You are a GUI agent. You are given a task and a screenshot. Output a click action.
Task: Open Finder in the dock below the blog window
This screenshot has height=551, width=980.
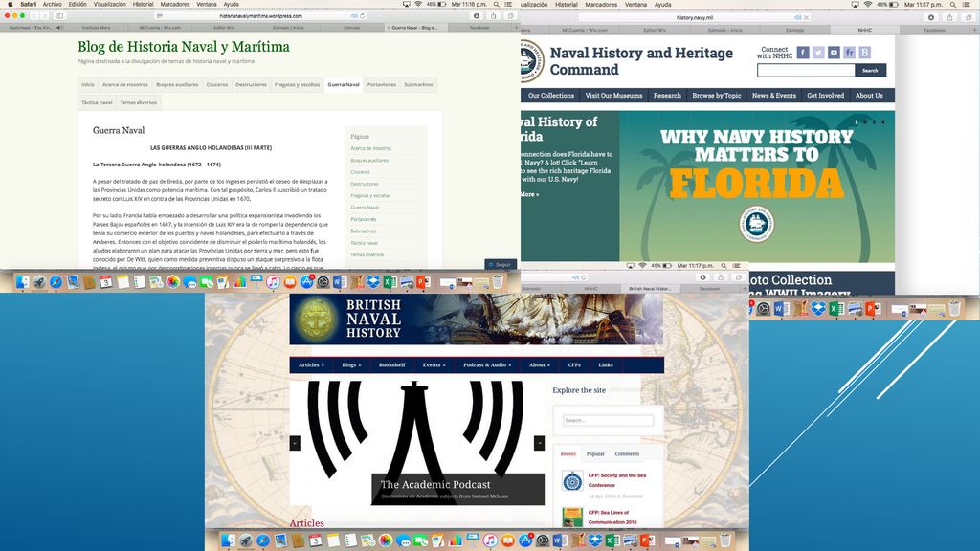point(23,282)
